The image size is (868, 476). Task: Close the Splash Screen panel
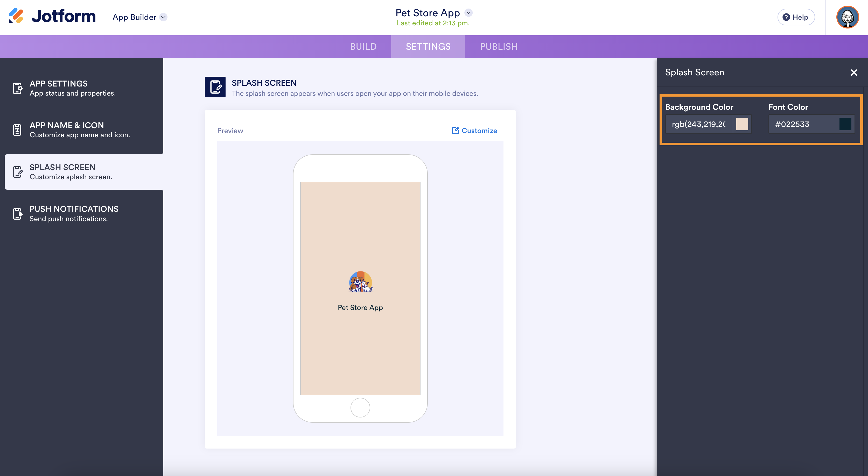pyautogui.click(x=853, y=72)
